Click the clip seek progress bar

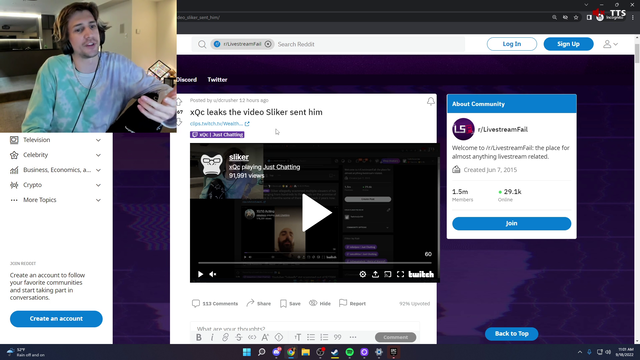(314, 263)
